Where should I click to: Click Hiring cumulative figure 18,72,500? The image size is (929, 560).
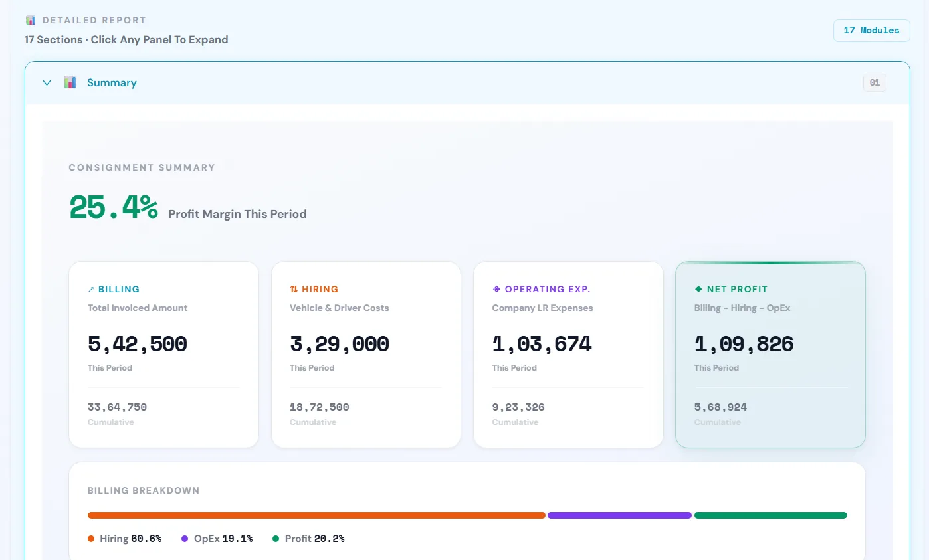[319, 407]
